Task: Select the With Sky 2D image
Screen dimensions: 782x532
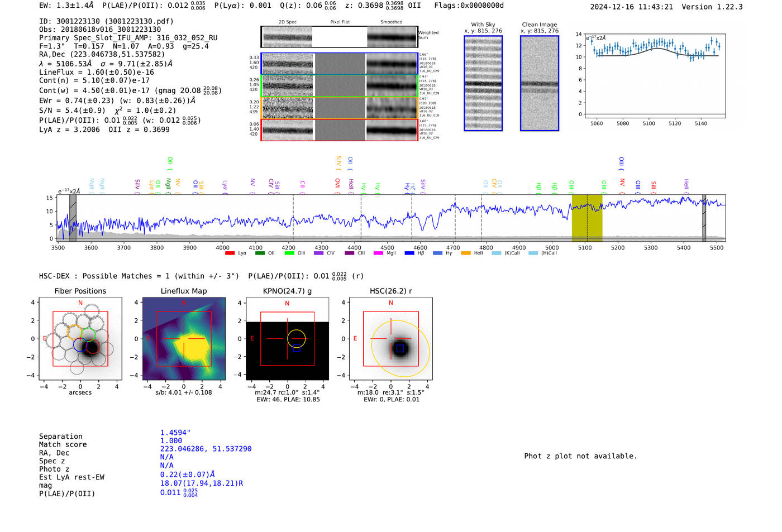Action: (x=483, y=83)
